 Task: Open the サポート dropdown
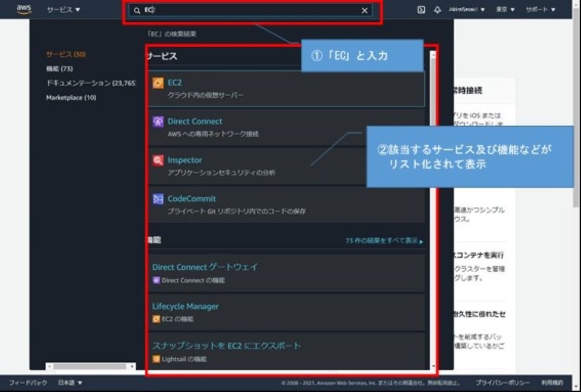(540, 10)
